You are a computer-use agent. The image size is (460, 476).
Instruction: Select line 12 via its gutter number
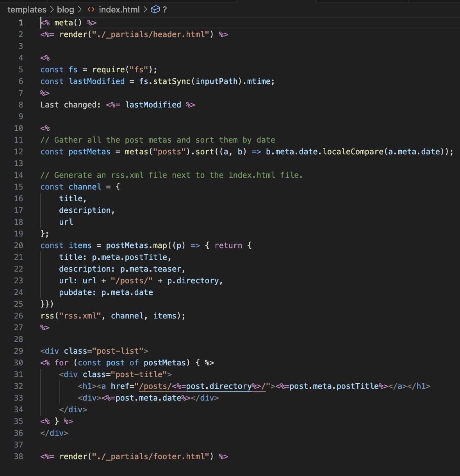18,152
